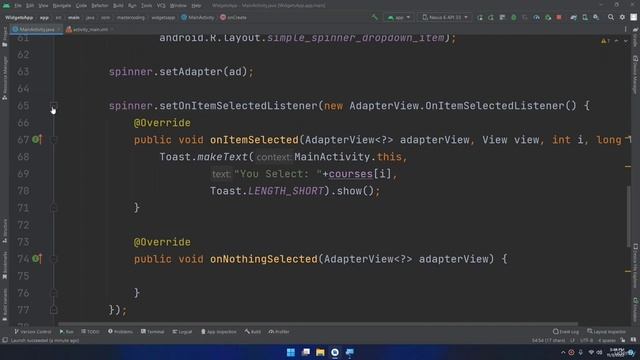Open the Refactor menu
This screenshot has height=360, width=640.
click(100, 6)
